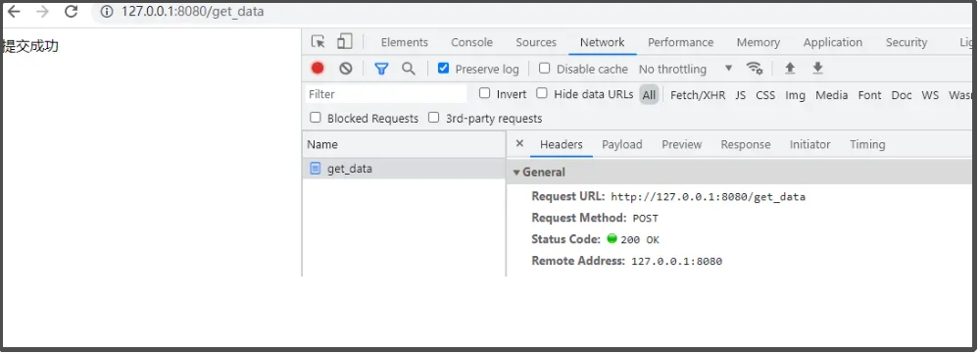
Task: Open network conditions wifi icon
Action: coord(755,69)
